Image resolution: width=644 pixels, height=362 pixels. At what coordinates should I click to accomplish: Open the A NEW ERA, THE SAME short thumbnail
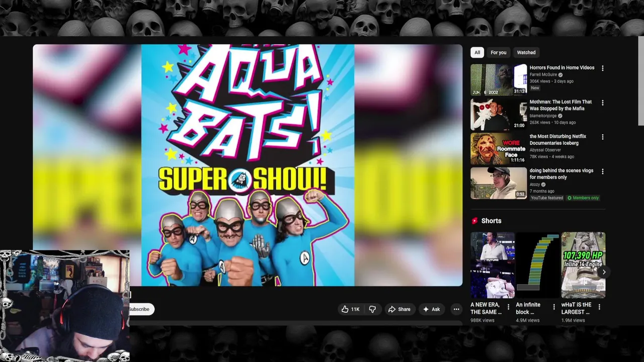tap(493, 265)
